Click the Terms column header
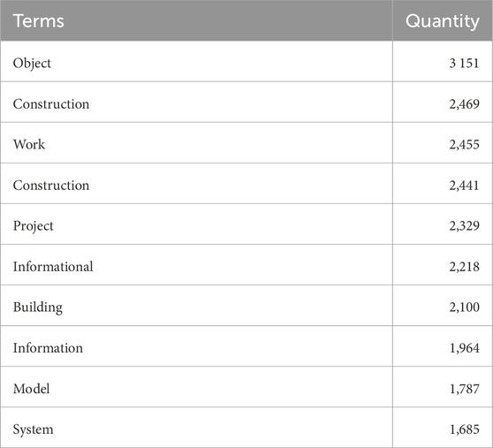This screenshot has width=493, height=448. 196,20
